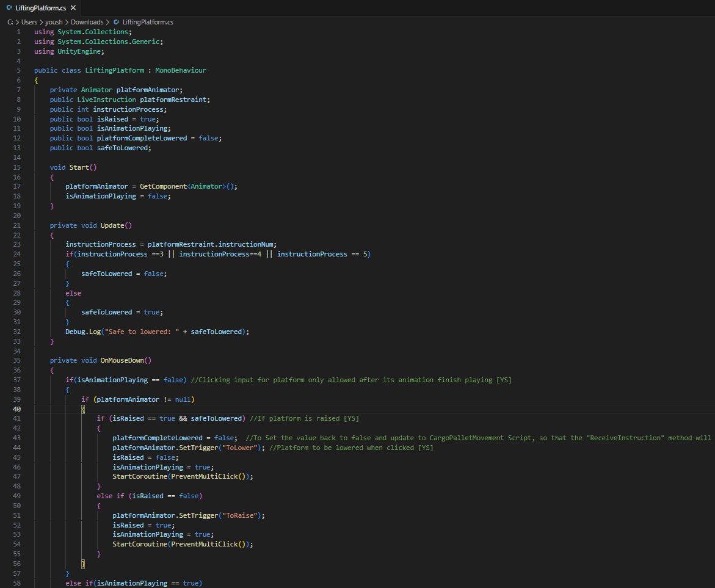This screenshot has width=715, height=588.
Task: Click 'Debug' on line 32
Action: [x=75, y=332]
